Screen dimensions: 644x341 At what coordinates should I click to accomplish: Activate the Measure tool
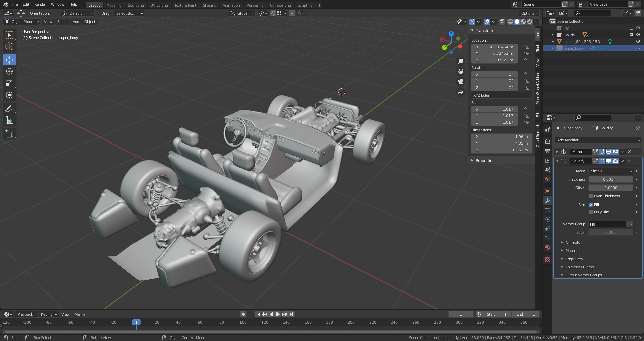pyautogui.click(x=9, y=121)
